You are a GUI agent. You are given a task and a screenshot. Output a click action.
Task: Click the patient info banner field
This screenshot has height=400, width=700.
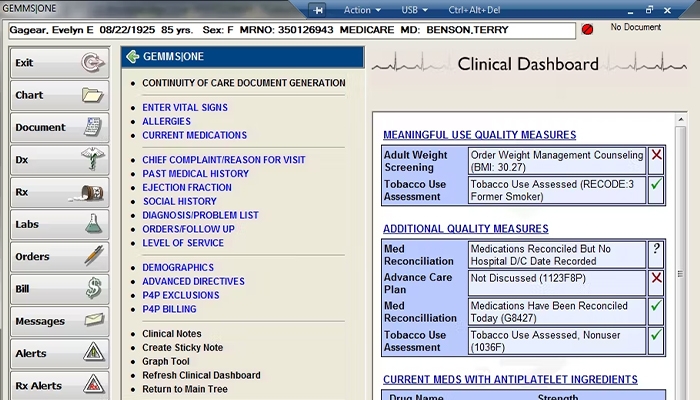pos(292,30)
